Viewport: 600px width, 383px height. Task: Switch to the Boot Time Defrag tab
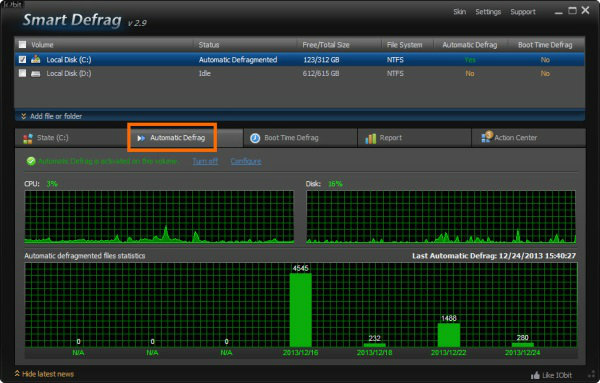[x=300, y=138]
